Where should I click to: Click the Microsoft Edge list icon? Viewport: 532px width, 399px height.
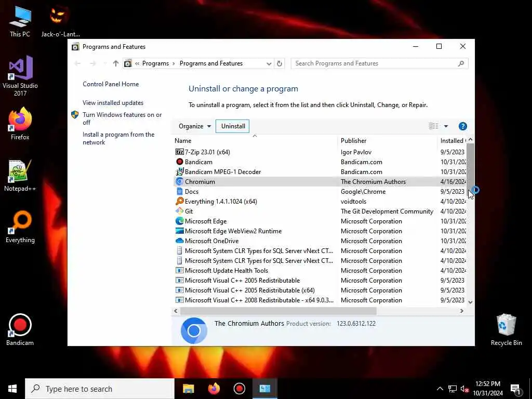coord(179,221)
